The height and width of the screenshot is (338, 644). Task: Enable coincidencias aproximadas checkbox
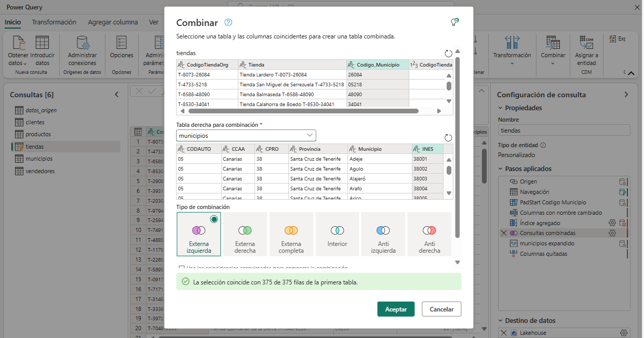pos(182,266)
